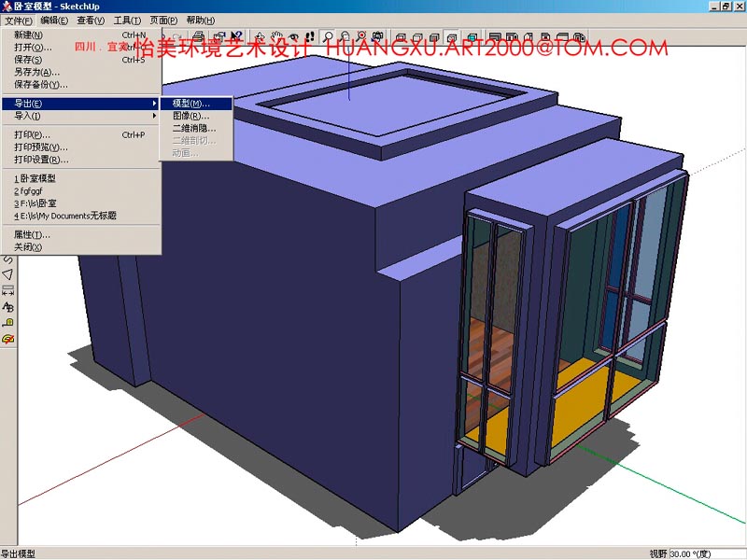Open the 查看(V) menu
This screenshot has width=747, height=560.
[91, 21]
